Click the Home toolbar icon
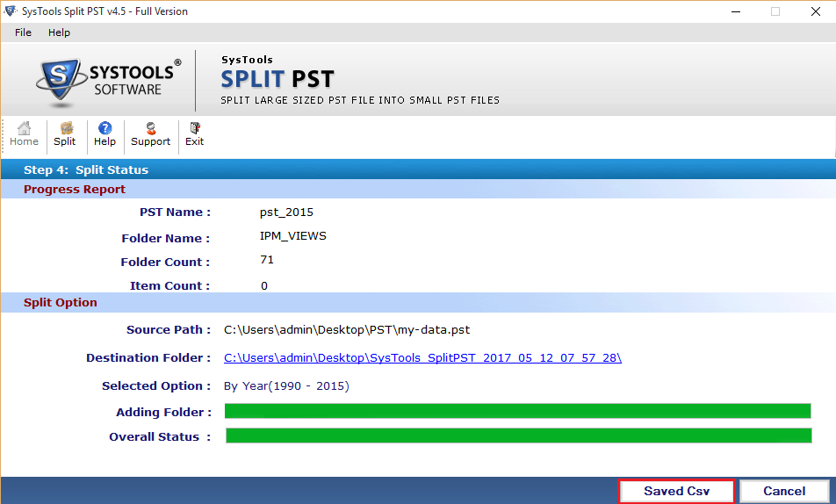Screen dimensions: 836x504 click(24, 133)
